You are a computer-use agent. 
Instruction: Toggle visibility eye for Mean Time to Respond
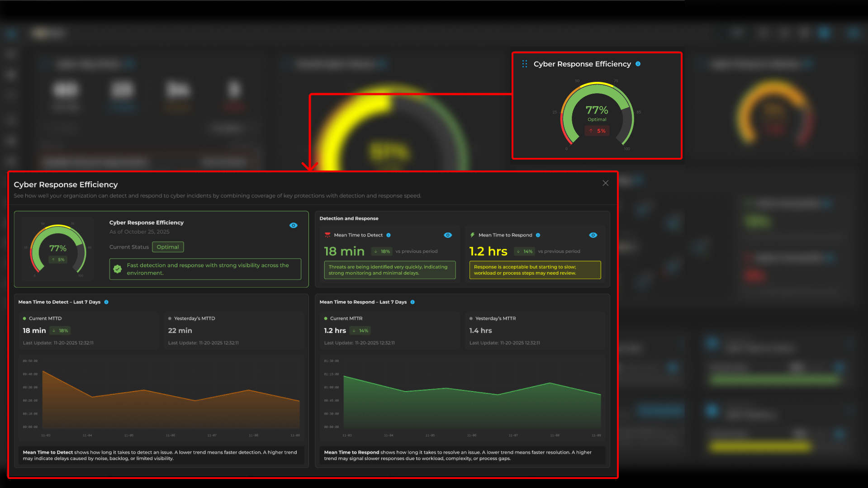pos(593,235)
